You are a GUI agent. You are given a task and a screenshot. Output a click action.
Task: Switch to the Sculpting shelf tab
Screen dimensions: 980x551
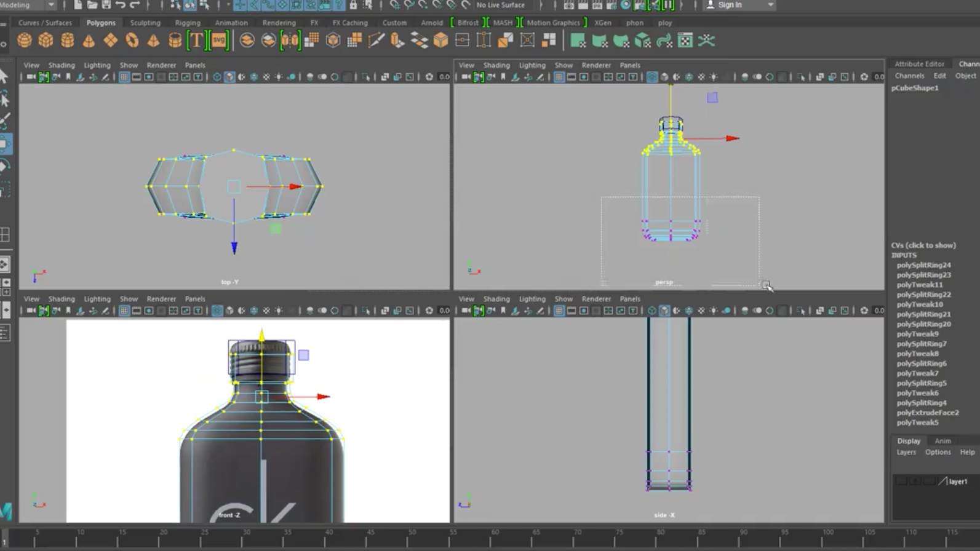pyautogui.click(x=145, y=23)
